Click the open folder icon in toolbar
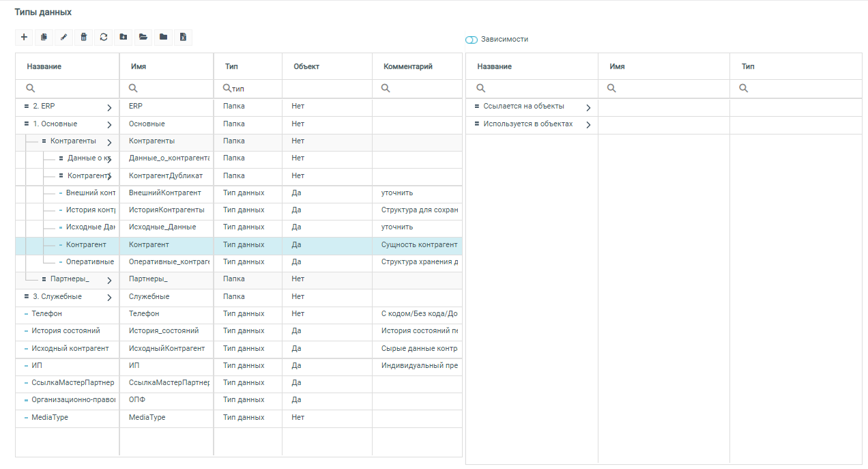868x469 pixels. (143, 38)
